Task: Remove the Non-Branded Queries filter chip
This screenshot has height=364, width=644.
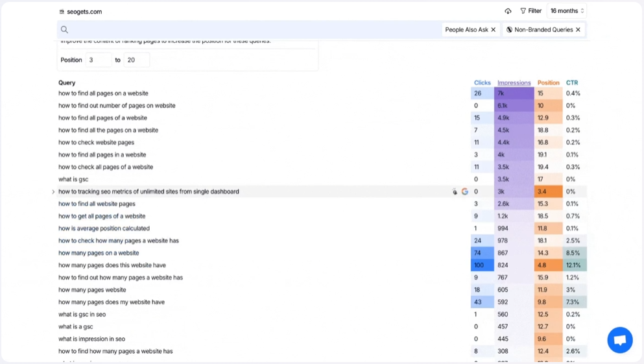Action: click(578, 30)
